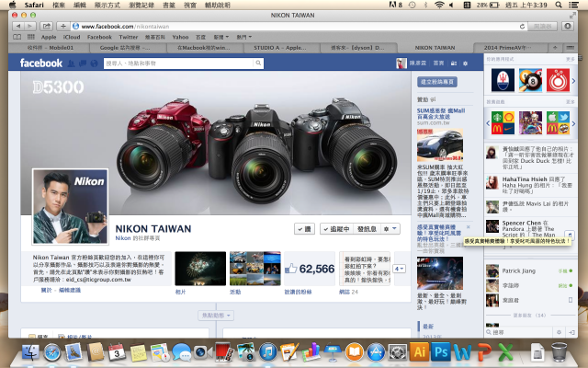Open the 熱門 bookmarks folder dropdown

click(x=243, y=37)
